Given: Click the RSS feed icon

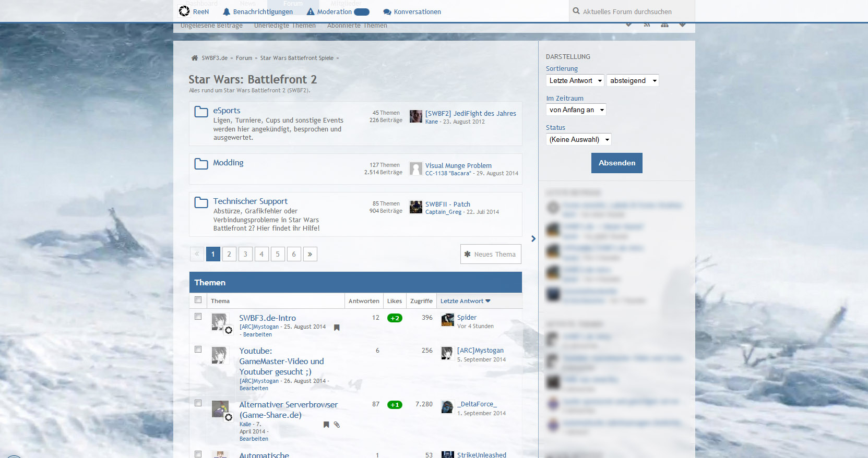Looking at the screenshot, I should point(647,25).
